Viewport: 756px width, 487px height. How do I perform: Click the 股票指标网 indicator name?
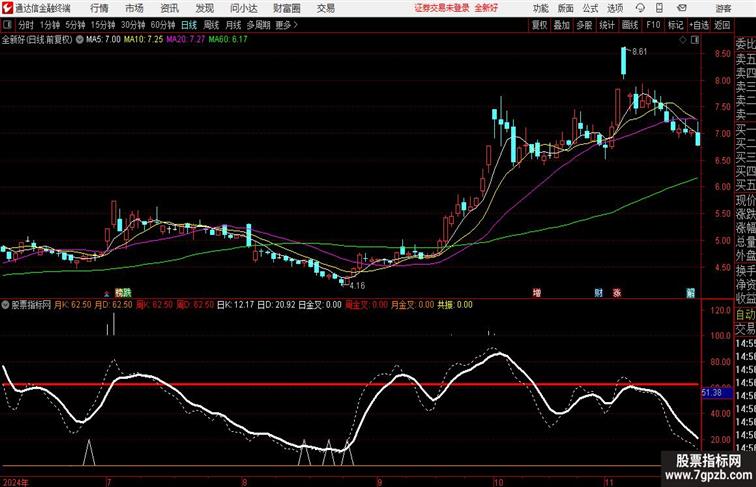click(x=31, y=305)
